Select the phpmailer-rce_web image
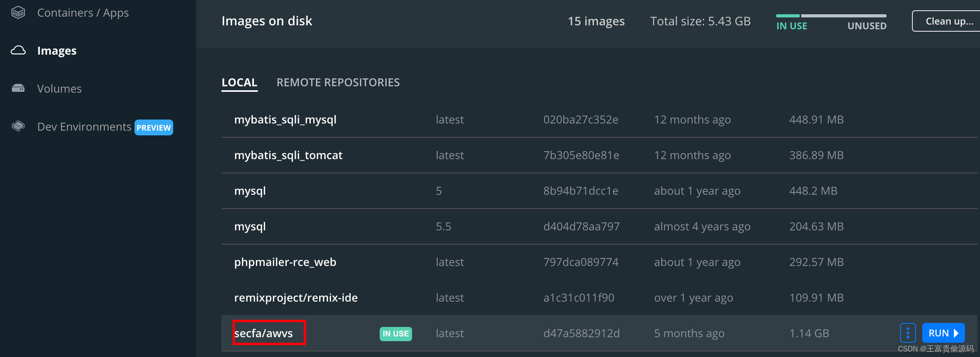This screenshot has height=357, width=980. 285,262
